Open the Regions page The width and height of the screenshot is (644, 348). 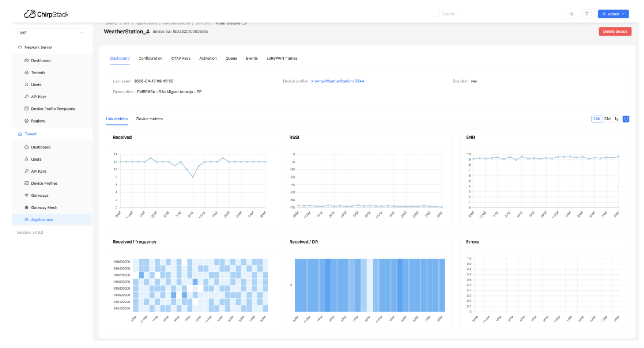[38, 121]
